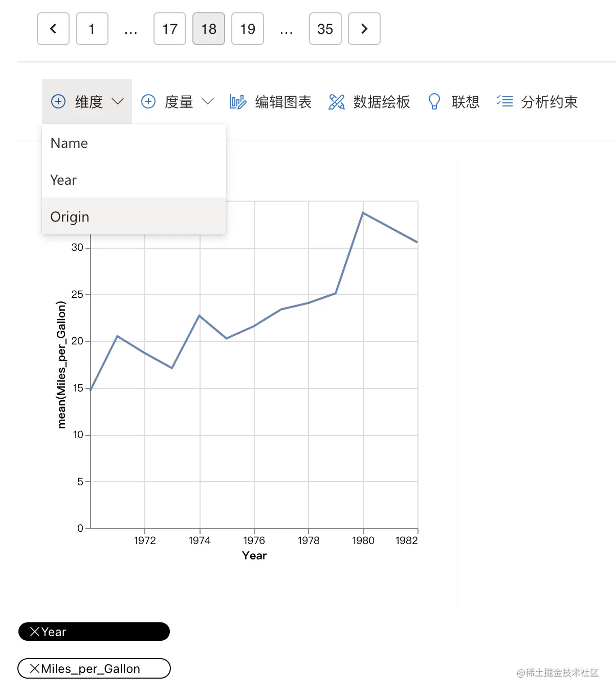
Task: Click the 30 y-axis tick label
Action: coord(77,247)
